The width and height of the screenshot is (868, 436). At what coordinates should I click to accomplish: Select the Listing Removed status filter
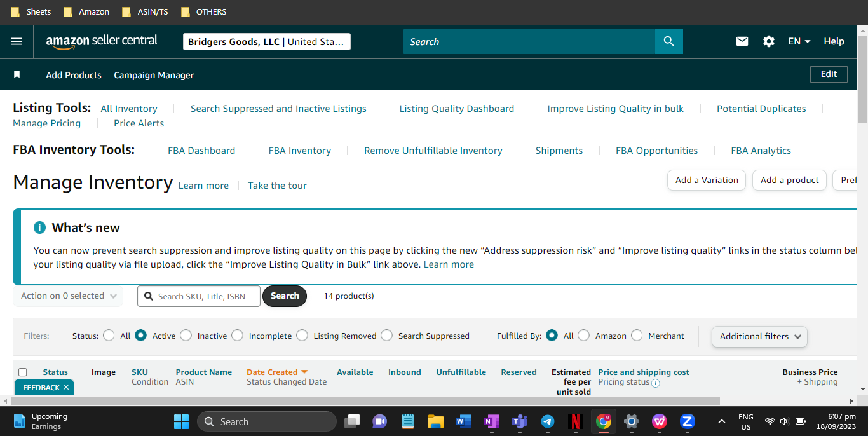pyautogui.click(x=302, y=335)
